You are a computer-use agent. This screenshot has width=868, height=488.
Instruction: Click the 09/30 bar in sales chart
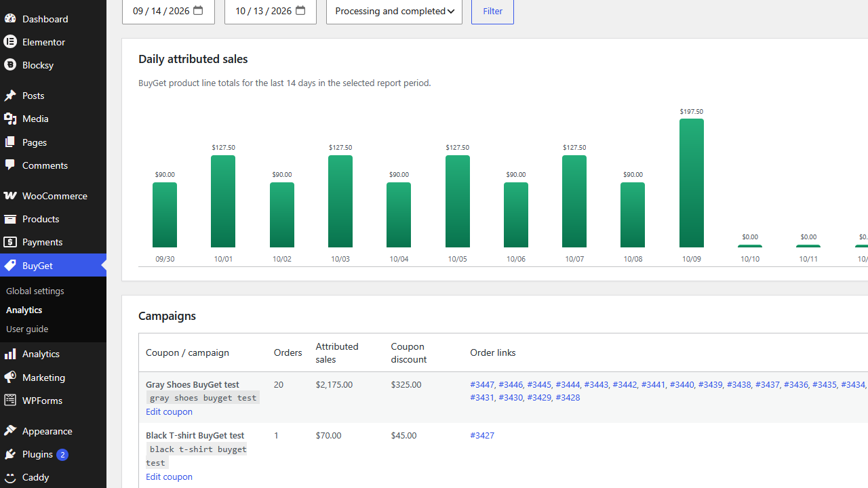pyautogui.click(x=165, y=215)
